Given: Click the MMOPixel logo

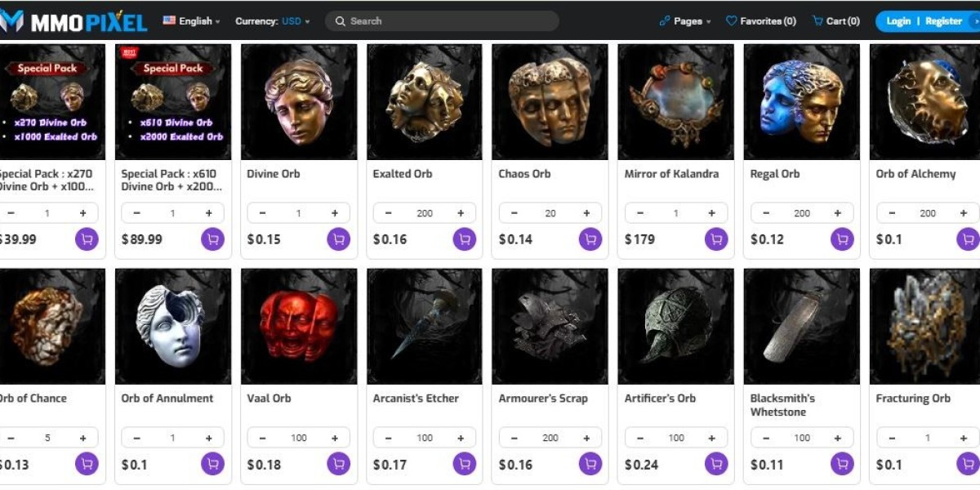Looking at the screenshot, I should pos(73,21).
